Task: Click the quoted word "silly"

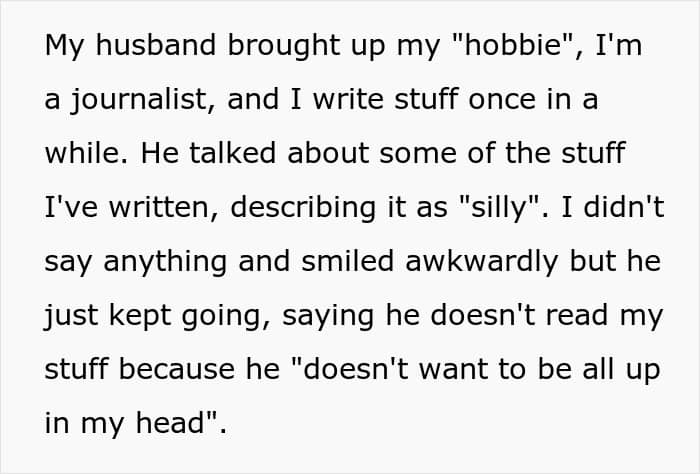Action: point(499,208)
